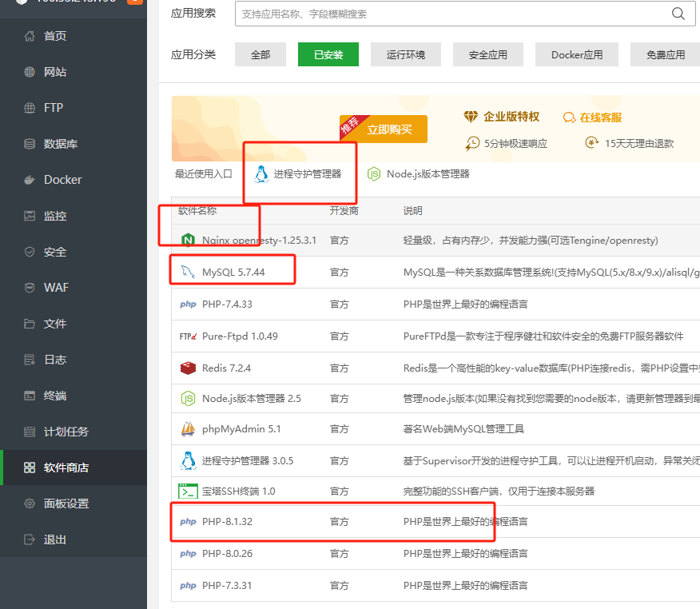
Task: Click the terminal icon beside 终端
Action: point(30,396)
